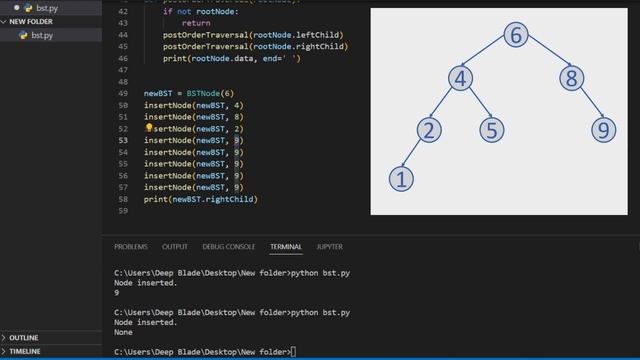640x360 pixels.
Task: Click node 4 in the tree diagram
Action: click(x=460, y=78)
